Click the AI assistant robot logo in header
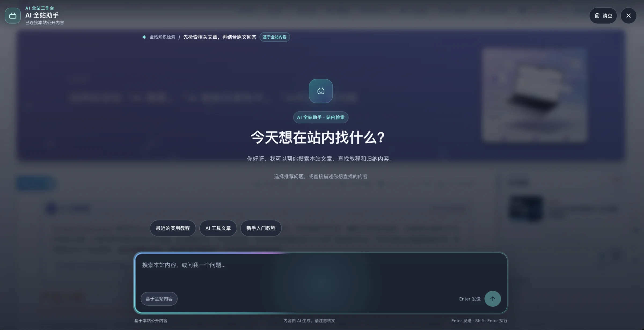 [x=13, y=16]
